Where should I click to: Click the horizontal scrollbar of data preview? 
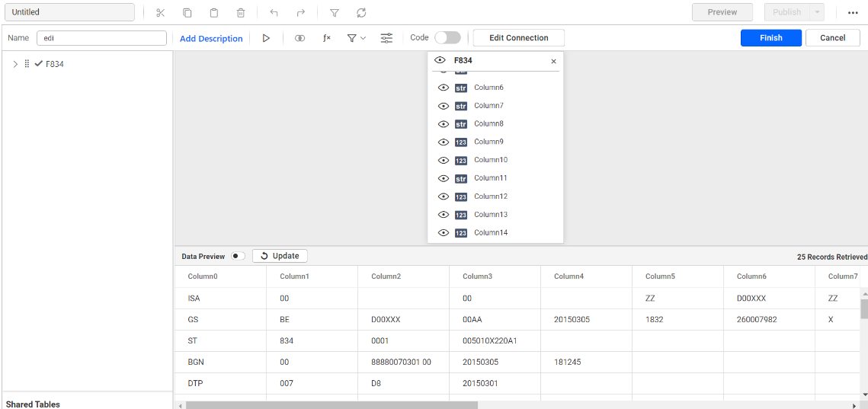point(332,405)
